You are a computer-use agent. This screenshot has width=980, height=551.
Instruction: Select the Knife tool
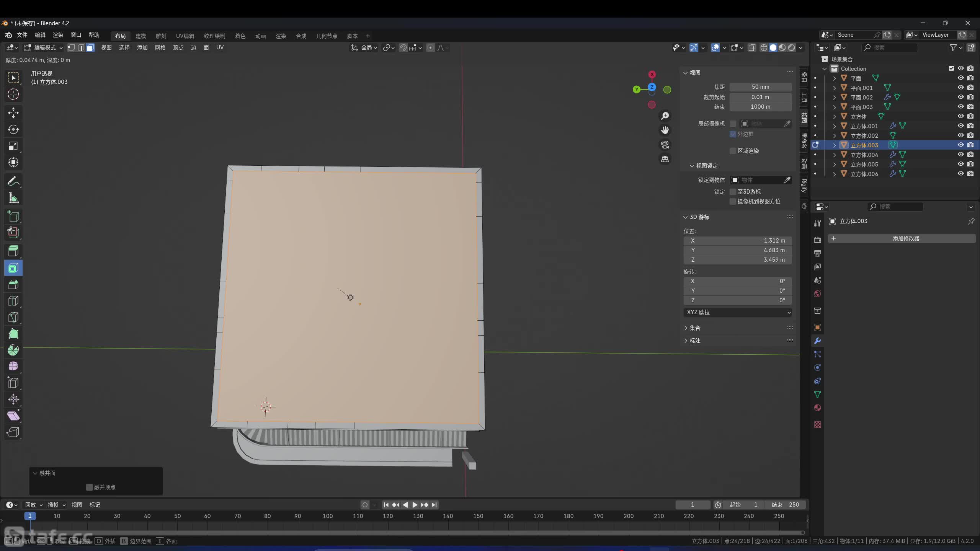tap(13, 317)
